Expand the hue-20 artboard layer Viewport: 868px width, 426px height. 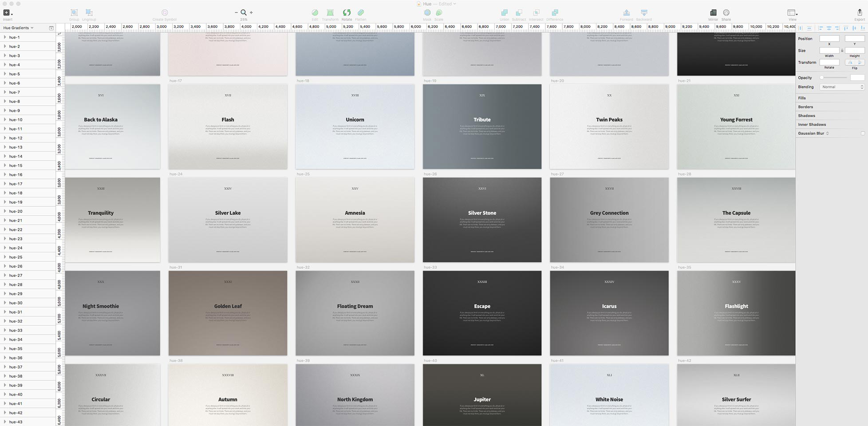click(5, 211)
